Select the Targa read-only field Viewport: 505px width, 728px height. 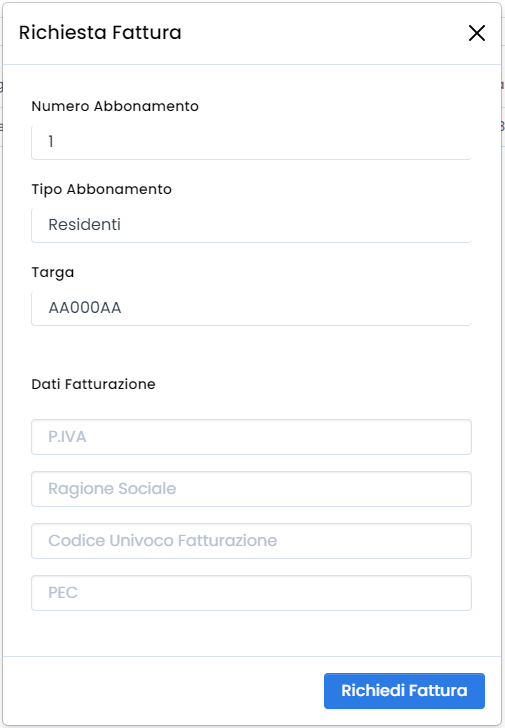(252, 308)
